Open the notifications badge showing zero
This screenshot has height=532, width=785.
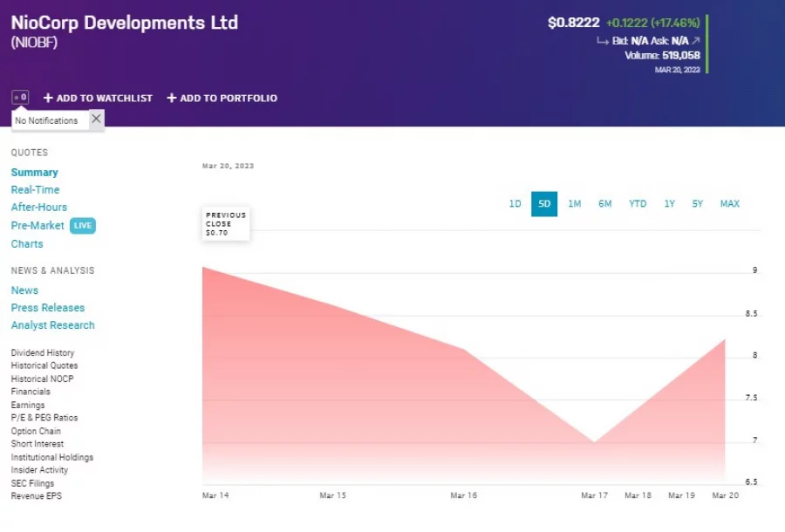point(20,97)
